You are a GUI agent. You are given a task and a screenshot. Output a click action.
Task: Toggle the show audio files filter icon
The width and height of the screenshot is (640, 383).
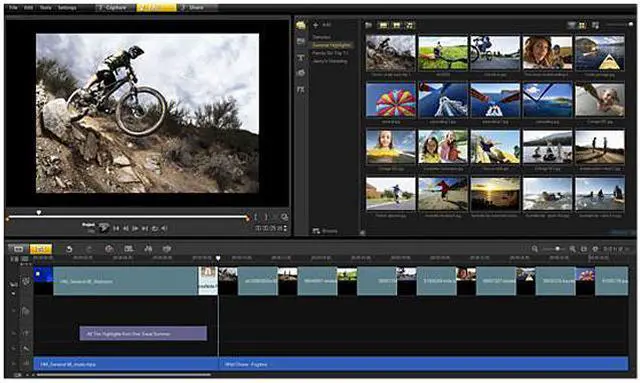pos(409,25)
